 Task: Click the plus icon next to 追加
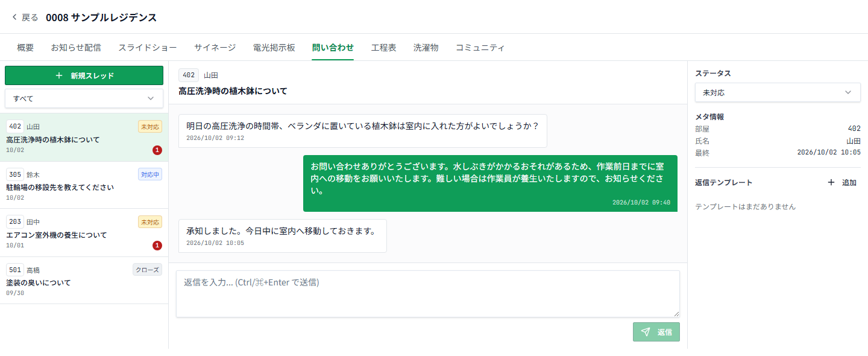(x=831, y=182)
